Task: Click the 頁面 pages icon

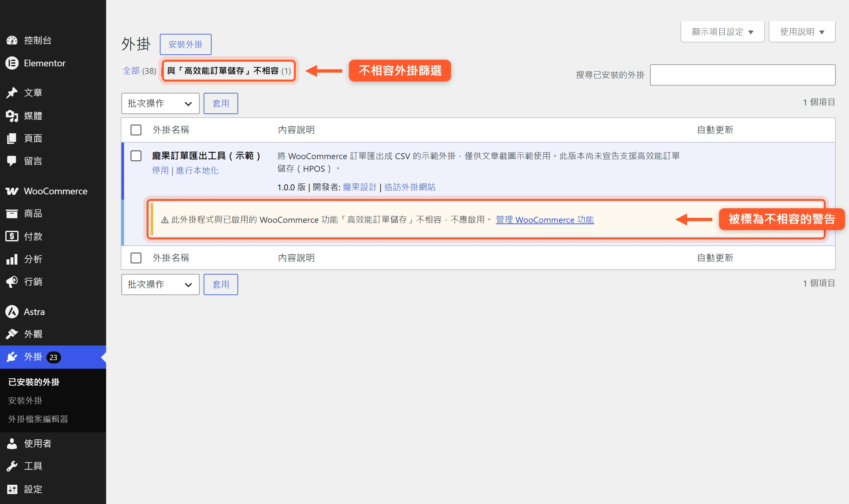Action: (x=12, y=139)
